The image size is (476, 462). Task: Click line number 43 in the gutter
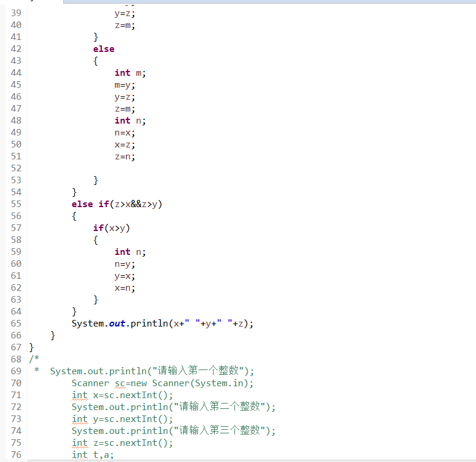coord(16,61)
